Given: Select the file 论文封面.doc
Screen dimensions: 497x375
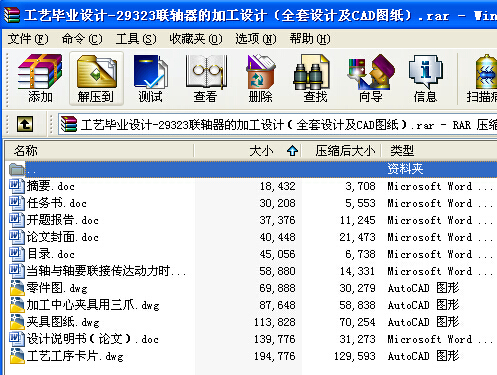Looking at the screenshot, I should [63, 237].
